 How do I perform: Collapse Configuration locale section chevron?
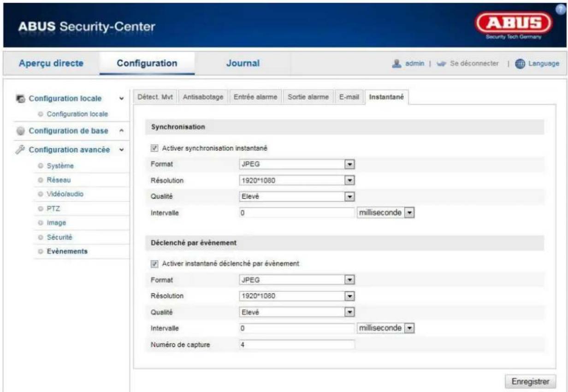[121, 99]
